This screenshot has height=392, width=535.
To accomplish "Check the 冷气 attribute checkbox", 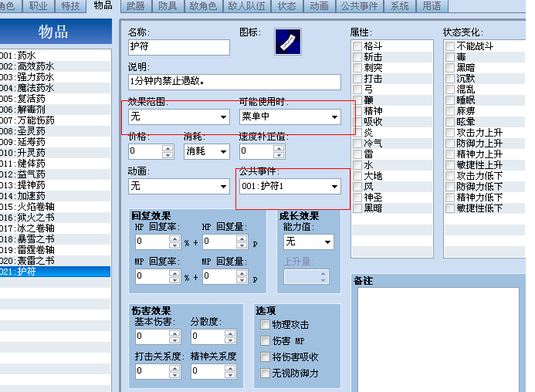I will click(357, 144).
